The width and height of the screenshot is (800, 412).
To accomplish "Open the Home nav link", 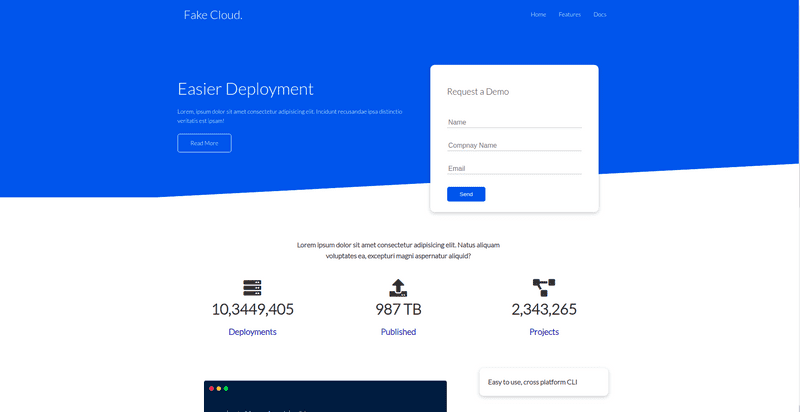I will click(538, 15).
